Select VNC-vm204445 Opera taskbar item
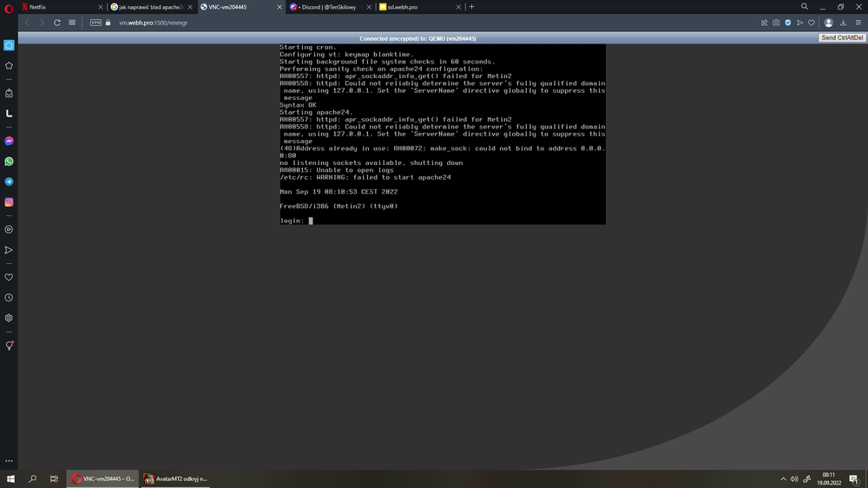Viewport: 868px width, 488px height. click(x=102, y=478)
